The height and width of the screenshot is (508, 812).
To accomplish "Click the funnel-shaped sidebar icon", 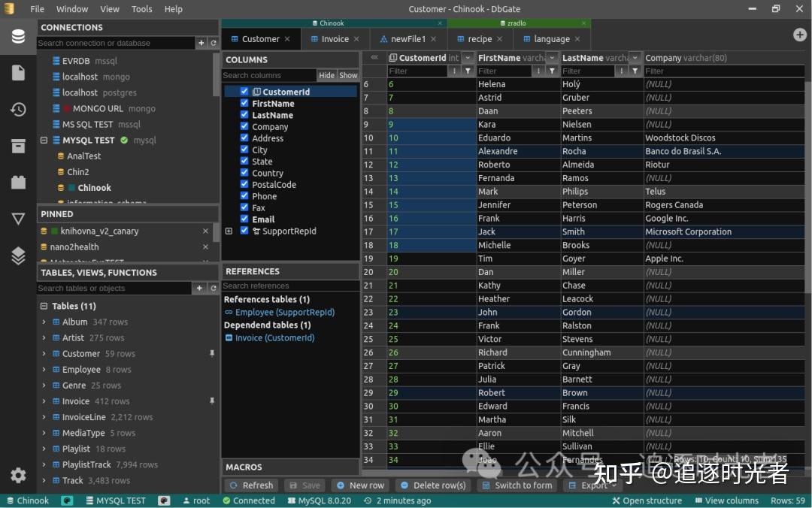I will (x=17, y=219).
